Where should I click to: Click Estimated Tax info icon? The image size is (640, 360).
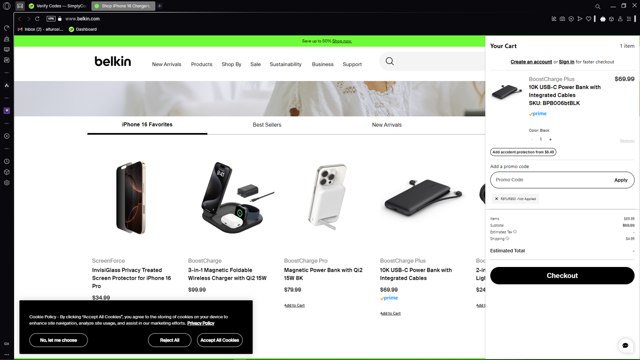[515, 232]
